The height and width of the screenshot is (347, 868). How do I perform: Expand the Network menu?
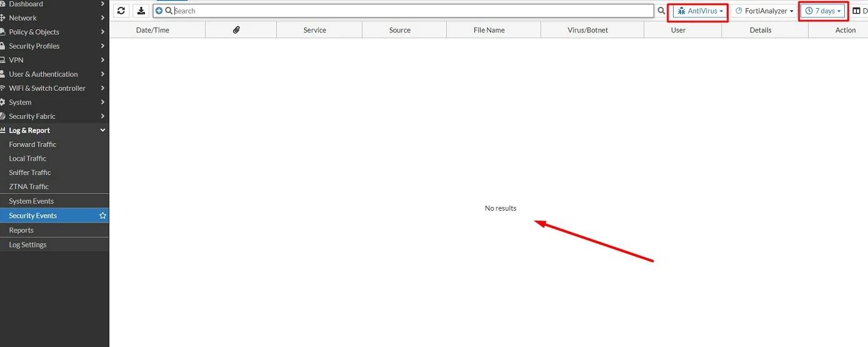point(54,18)
